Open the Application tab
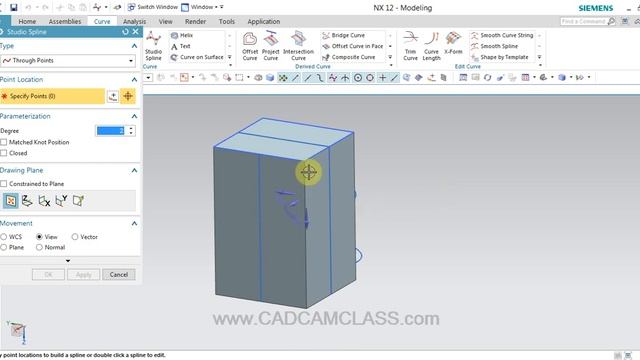This screenshot has height=360, width=640. point(264,21)
